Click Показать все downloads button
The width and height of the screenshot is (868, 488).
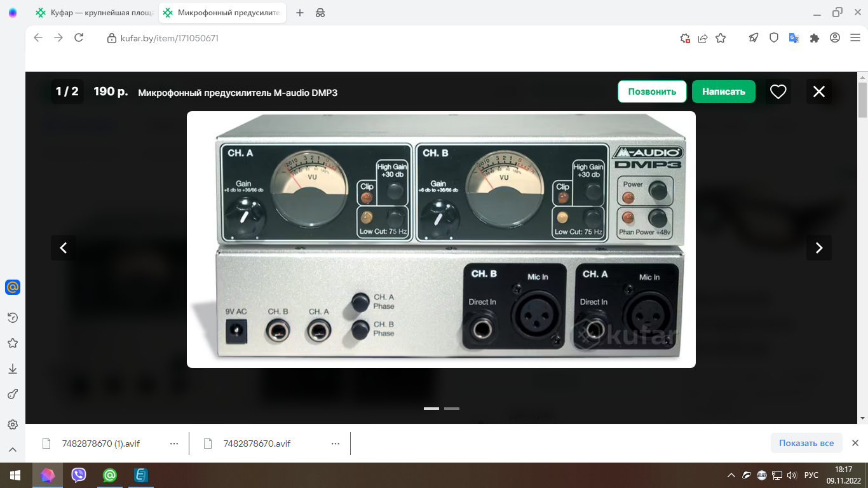pyautogui.click(x=806, y=443)
